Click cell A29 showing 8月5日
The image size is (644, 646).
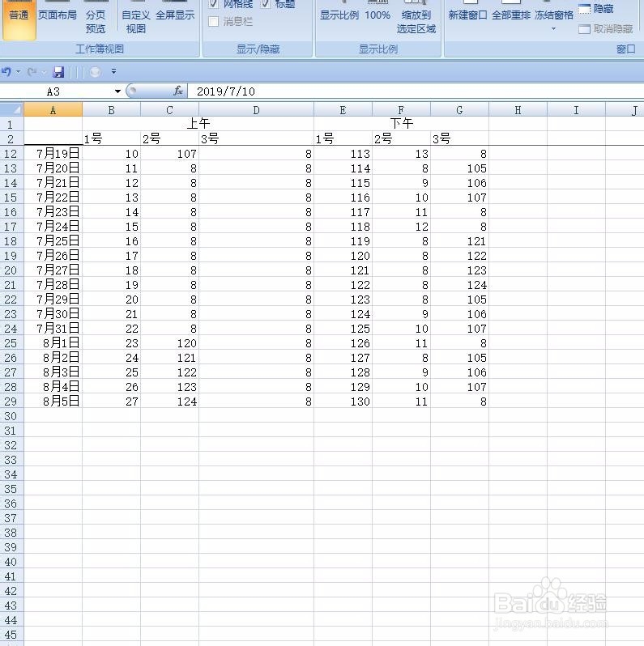[53, 402]
